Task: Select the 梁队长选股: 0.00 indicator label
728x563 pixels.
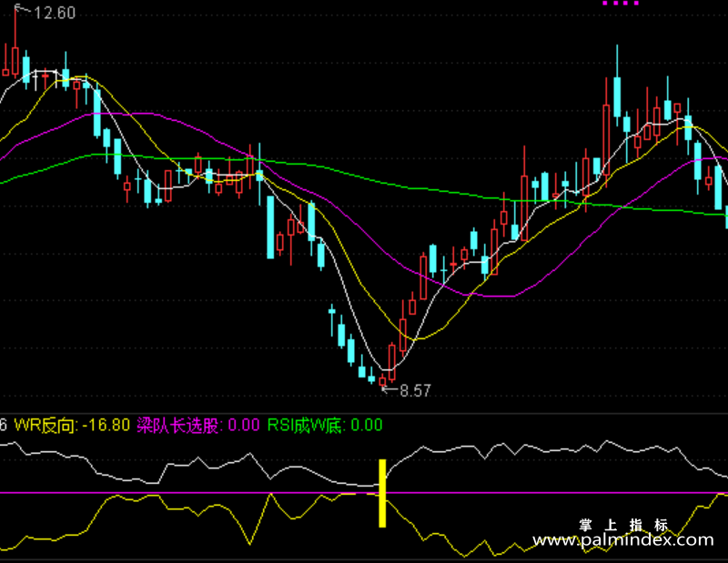Action: [198, 425]
